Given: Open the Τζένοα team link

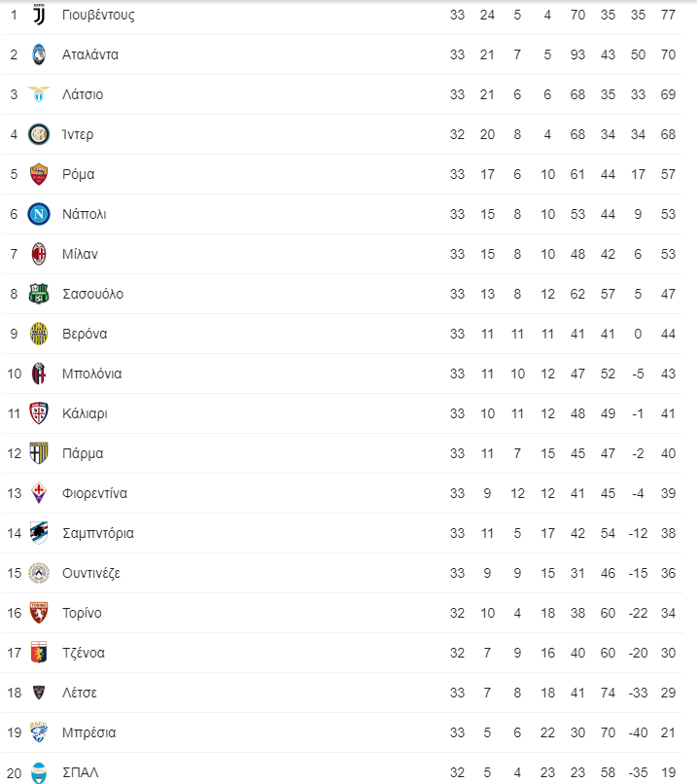Looking at the screenshot, I should (84, 653).
